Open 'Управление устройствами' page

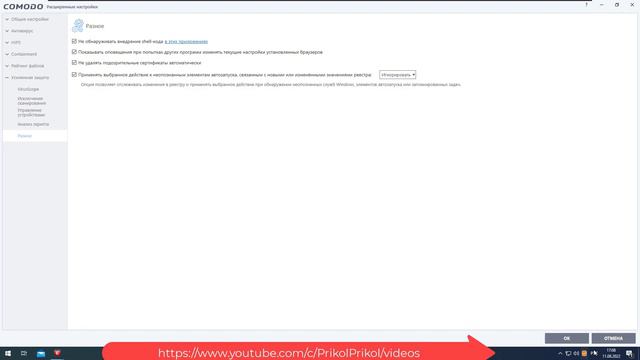coord(31,113)
